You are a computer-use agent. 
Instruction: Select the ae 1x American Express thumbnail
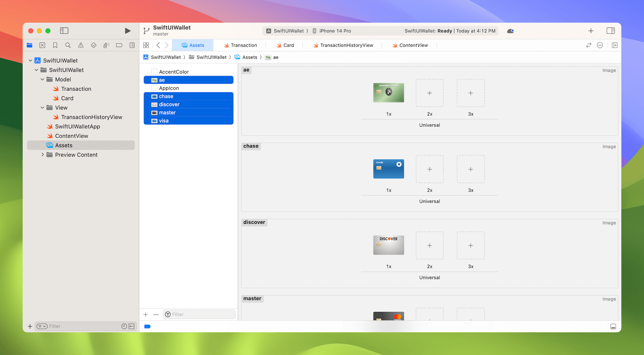coord(388,93)
